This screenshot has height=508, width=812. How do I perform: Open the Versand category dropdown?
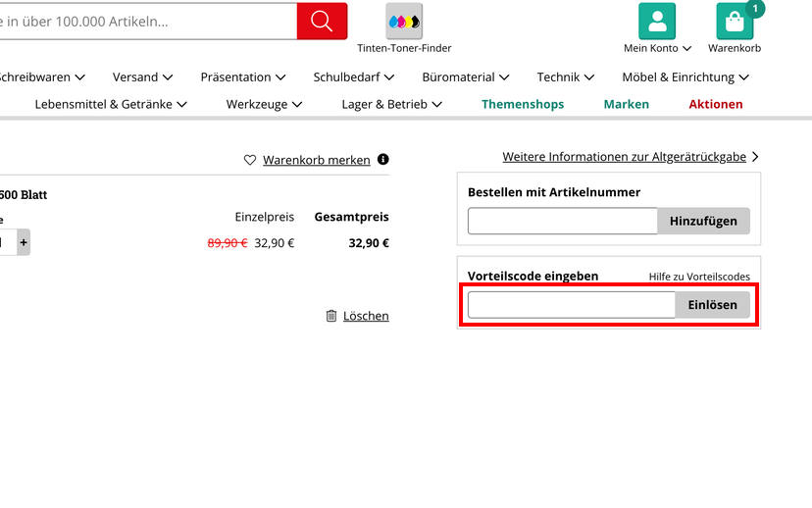coord(142,77)
